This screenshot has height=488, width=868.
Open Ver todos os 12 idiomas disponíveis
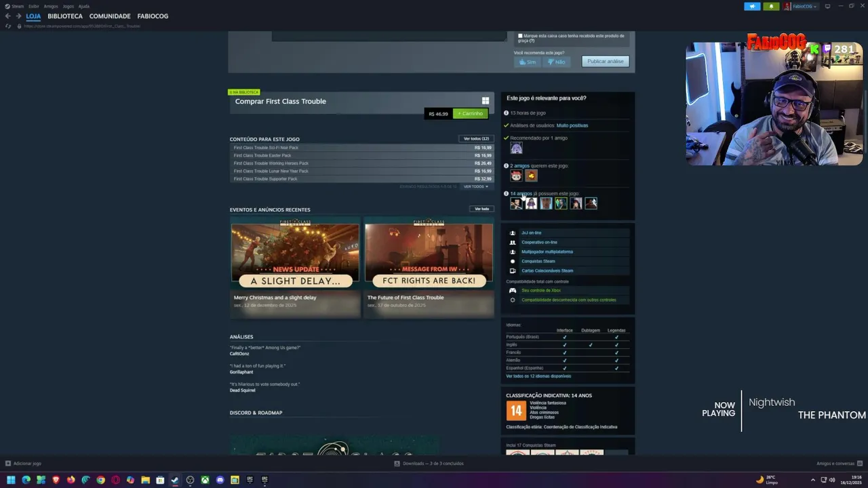pyautogui.click(x=538, y=376)
